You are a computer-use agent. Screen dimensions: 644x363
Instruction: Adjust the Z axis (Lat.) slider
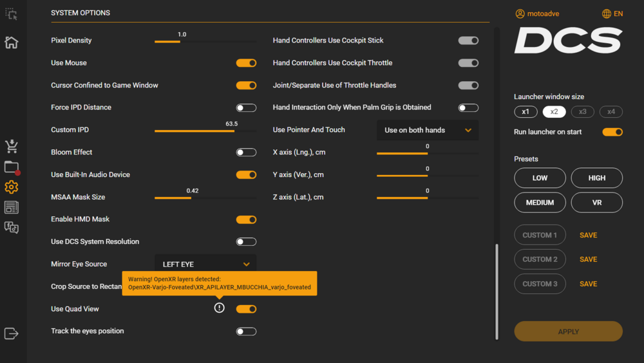coord(428,198)
